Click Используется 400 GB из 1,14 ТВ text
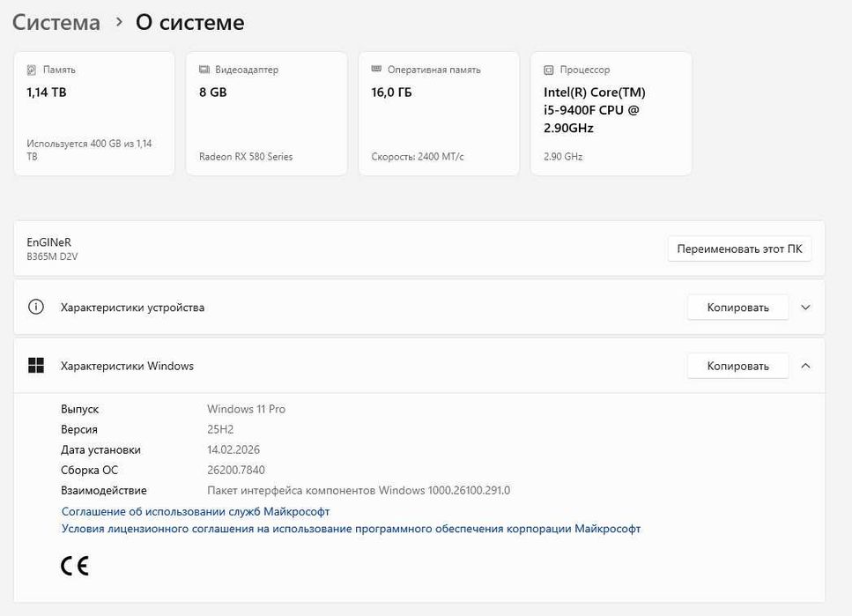This screenshot has height=616, width=852. click(89, 150)
